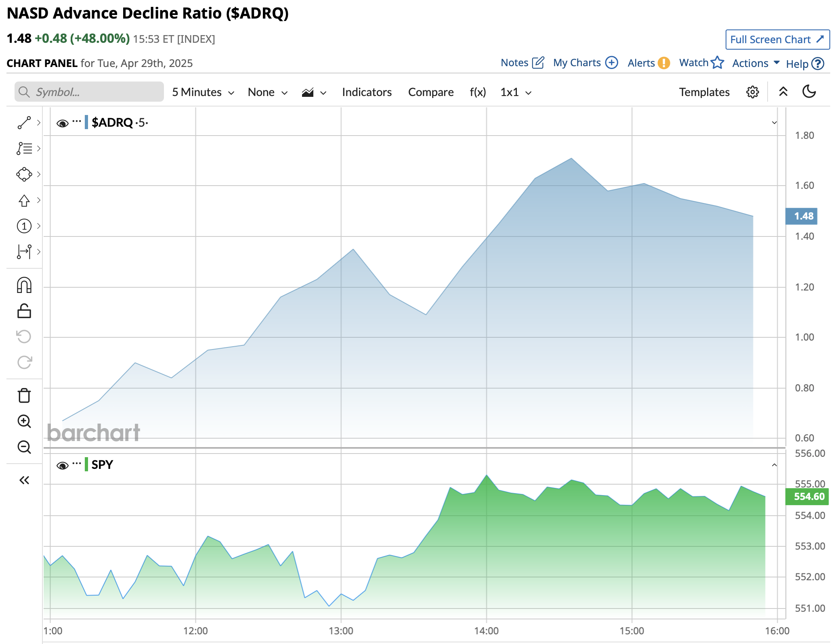Select the measurement range tool

point(24,252)
